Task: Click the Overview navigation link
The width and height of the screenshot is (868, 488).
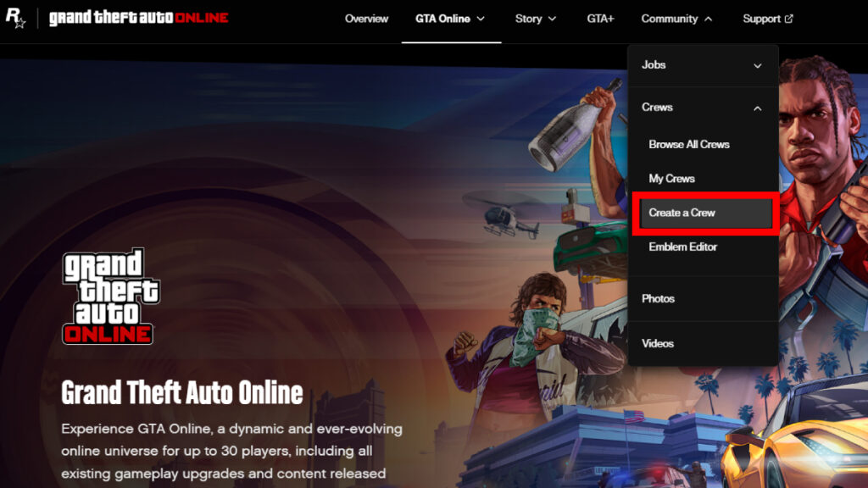Action: point(366,18)
